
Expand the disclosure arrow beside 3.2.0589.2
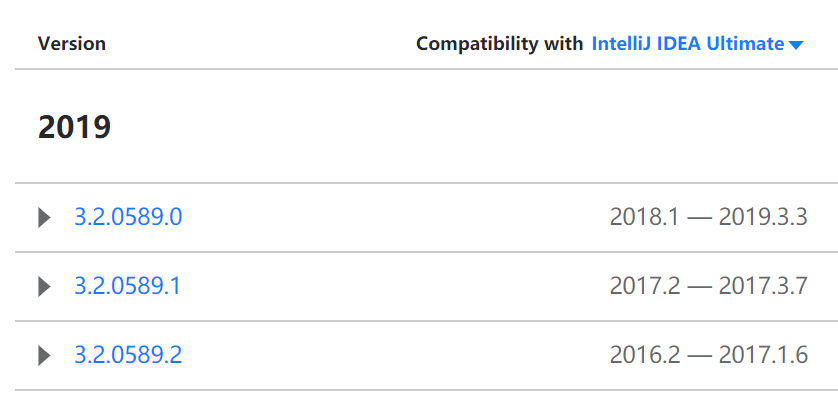[x=44, y=355]
